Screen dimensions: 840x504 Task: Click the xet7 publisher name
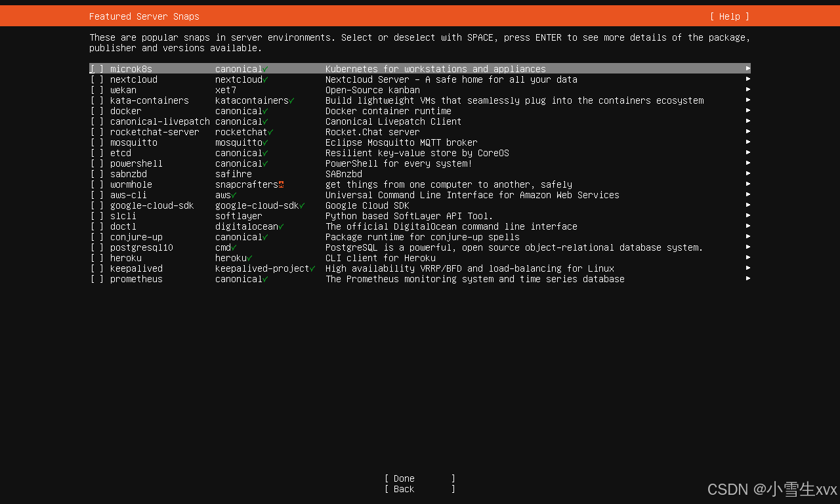tap(226, 90)
